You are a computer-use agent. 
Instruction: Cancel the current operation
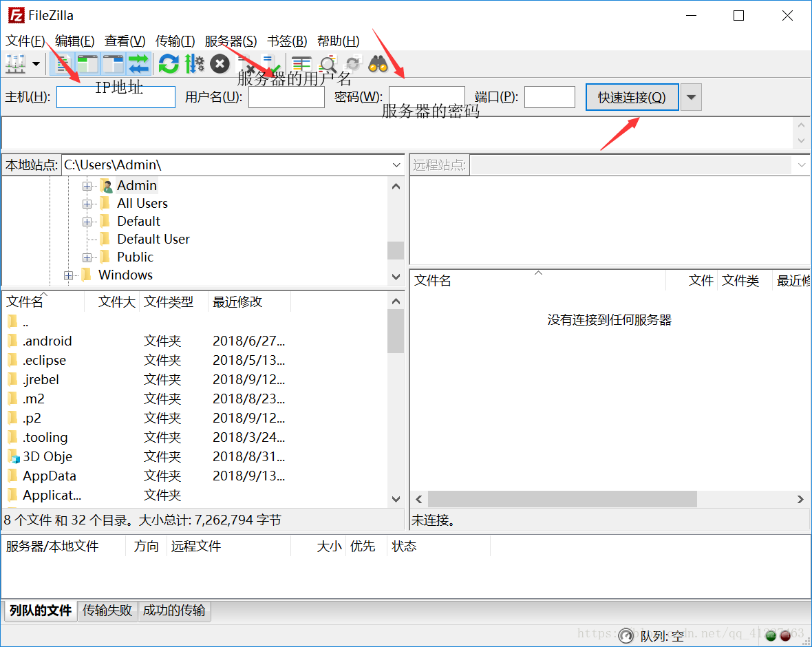[x=220, y=64]
